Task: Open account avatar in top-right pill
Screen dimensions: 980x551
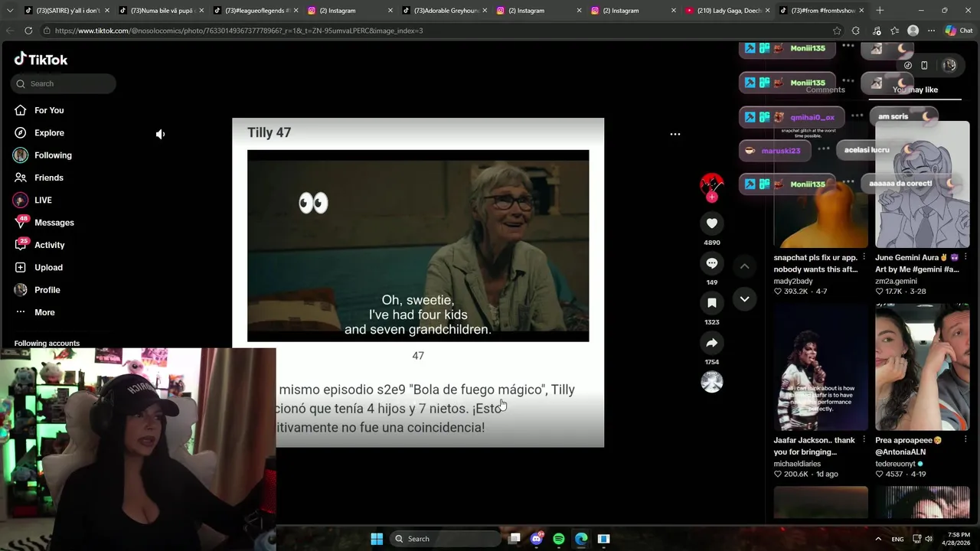Action: click(949, 66)
